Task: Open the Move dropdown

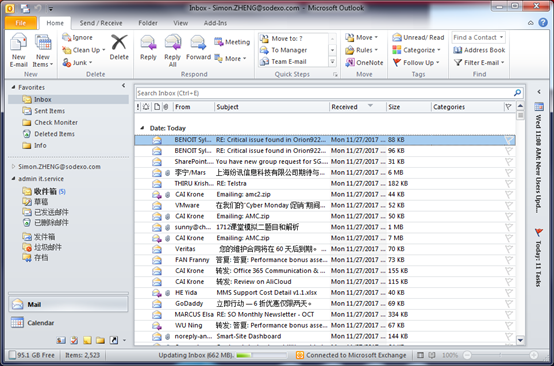Action: [x=361, y=37]
